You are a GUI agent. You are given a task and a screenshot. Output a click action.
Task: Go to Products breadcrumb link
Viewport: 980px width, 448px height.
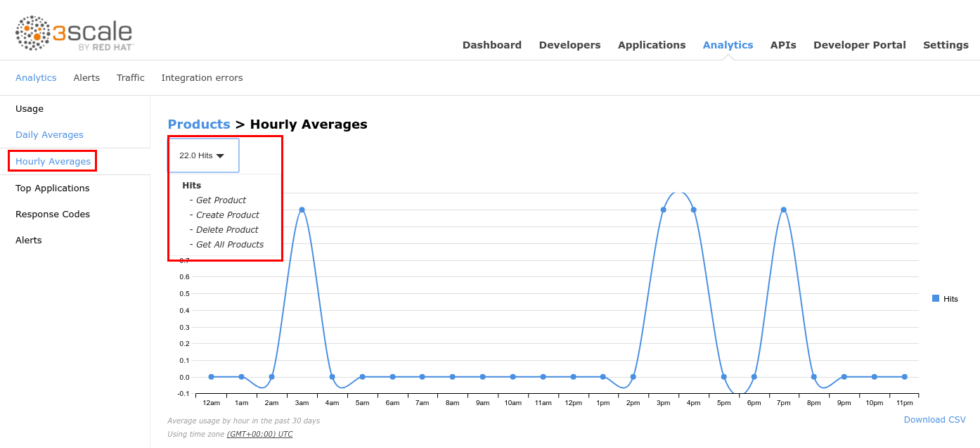coord(199,124)
